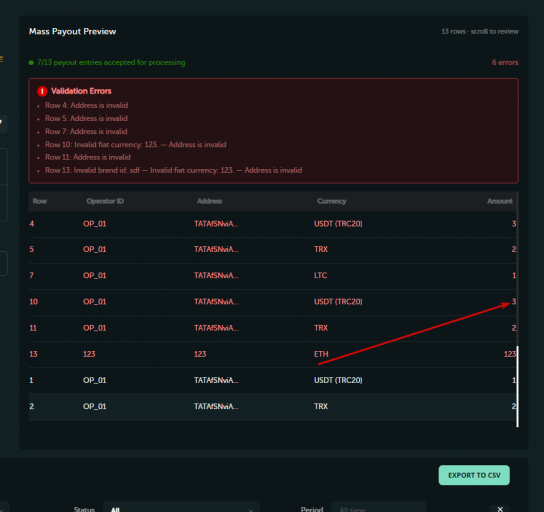Click the payout preview table scrollbar

point(517,386)
